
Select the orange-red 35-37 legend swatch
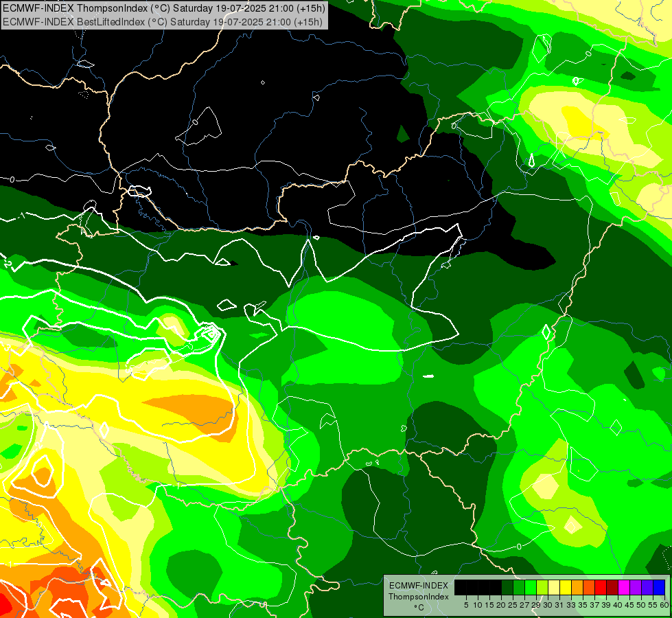(589, 587)
